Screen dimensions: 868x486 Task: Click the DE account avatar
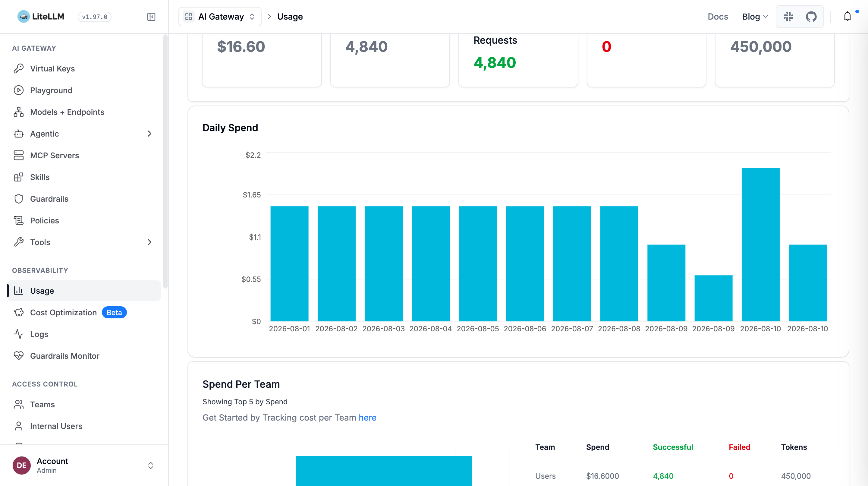22,465
